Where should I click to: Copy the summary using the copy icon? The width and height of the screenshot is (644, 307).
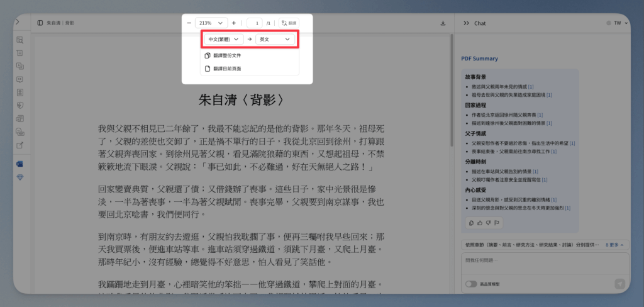click(x=472, y=223)
